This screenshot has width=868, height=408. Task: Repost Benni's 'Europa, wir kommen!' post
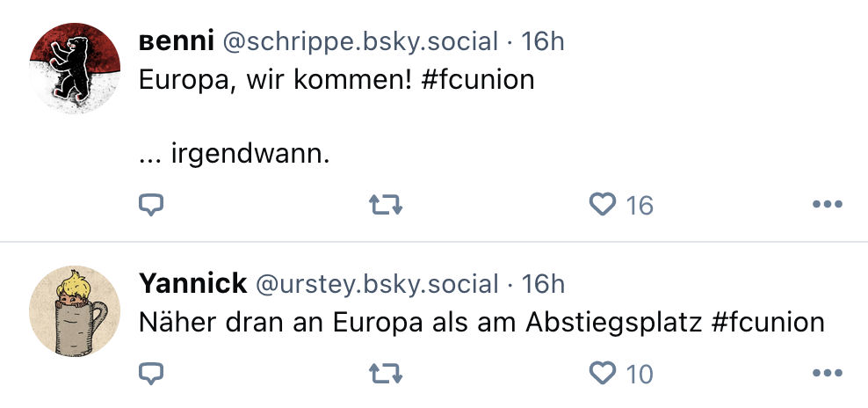(386, 205)
